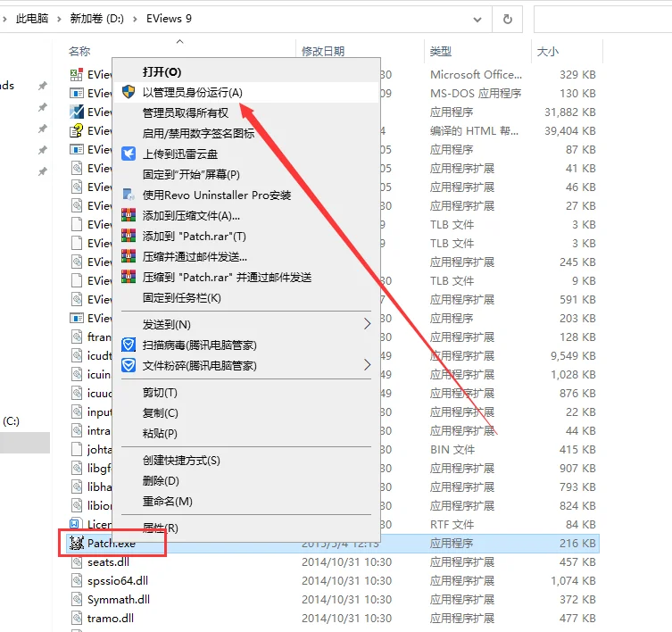
Task: Select 固定到任务栏(K) menu entry
Action: click(181, 297)
